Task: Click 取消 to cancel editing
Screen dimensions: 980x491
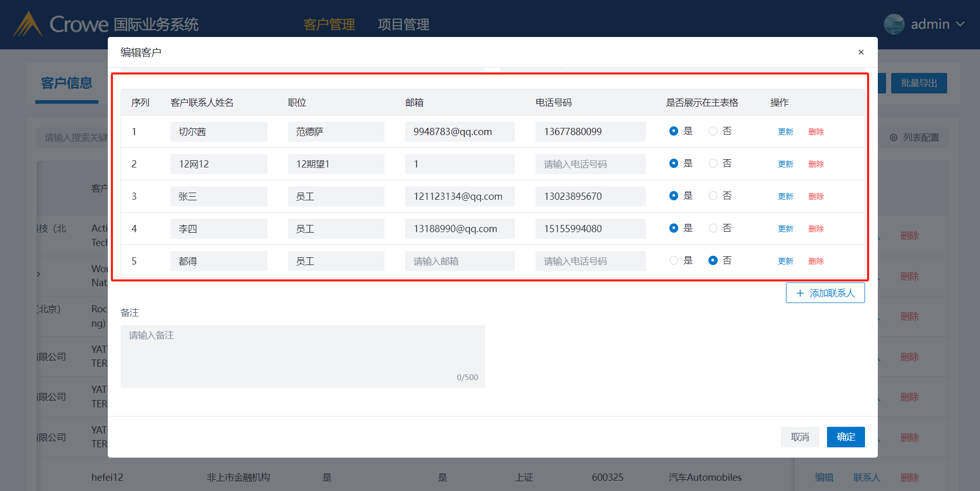Action: click(x=800, y=437)
